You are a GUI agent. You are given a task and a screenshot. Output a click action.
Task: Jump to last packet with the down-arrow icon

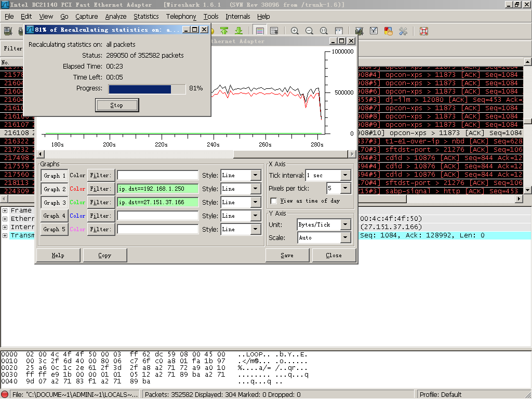pos(239,31)
